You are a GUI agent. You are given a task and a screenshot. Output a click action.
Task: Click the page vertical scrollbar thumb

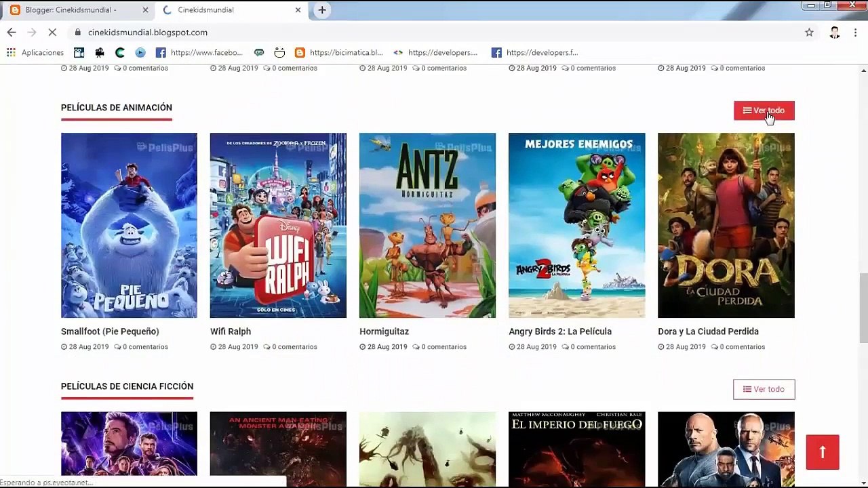coord(863,309)
